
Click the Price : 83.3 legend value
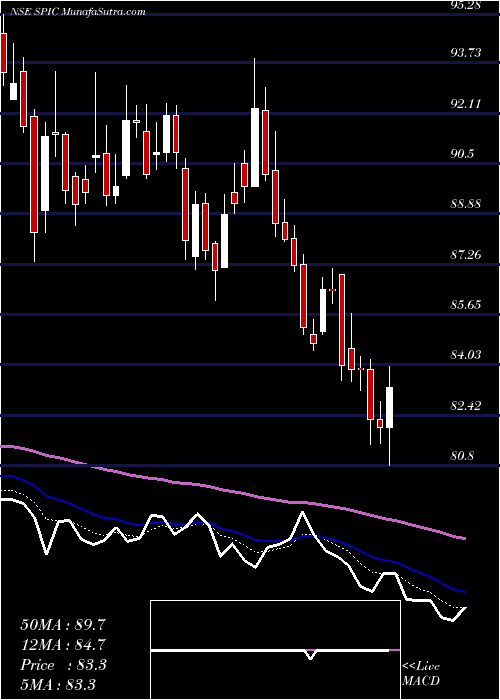click(x=63, y=665)
